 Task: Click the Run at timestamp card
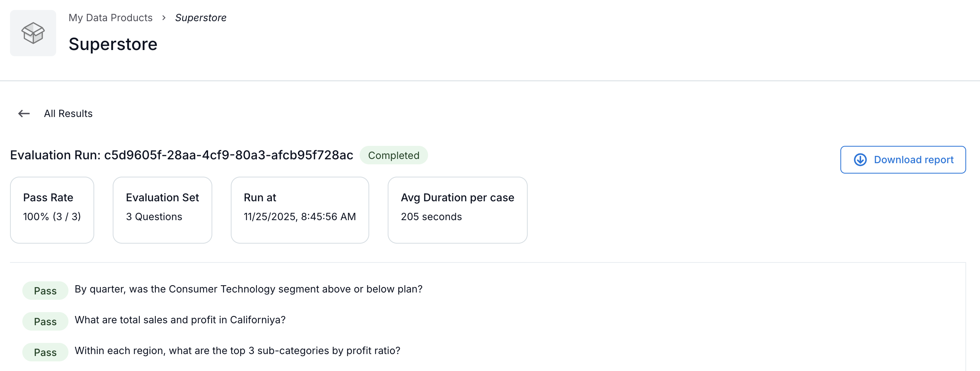click(300, 210)
